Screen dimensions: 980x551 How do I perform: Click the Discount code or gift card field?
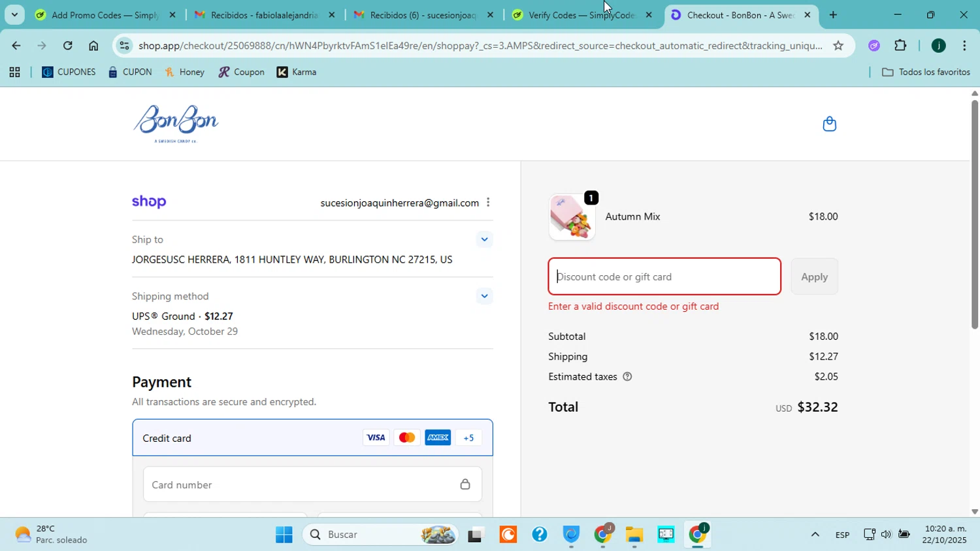click(664, 276)
